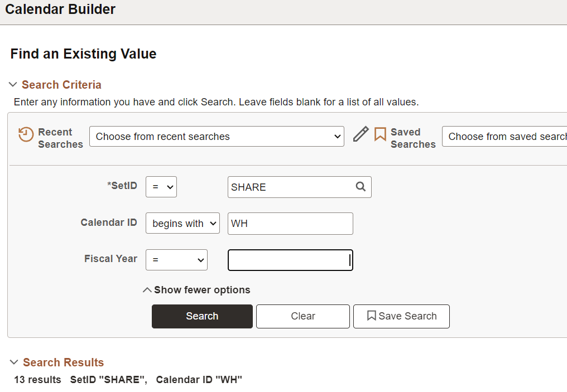The height and width of the screenshot is (392, 567).
Task: Open Calendar ID 'begins with' operator dropdown
Action: (182, 224)
